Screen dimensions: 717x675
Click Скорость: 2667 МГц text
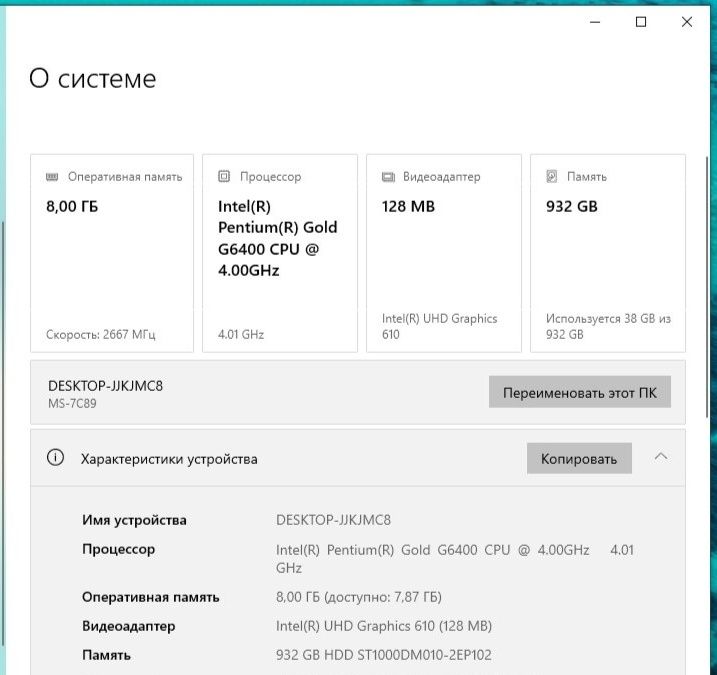101,334
